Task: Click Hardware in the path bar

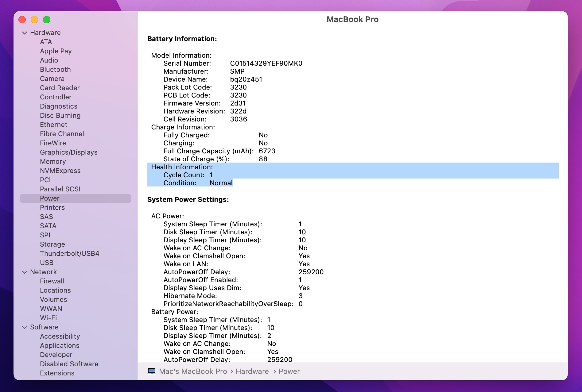Action: coord(252,371)
